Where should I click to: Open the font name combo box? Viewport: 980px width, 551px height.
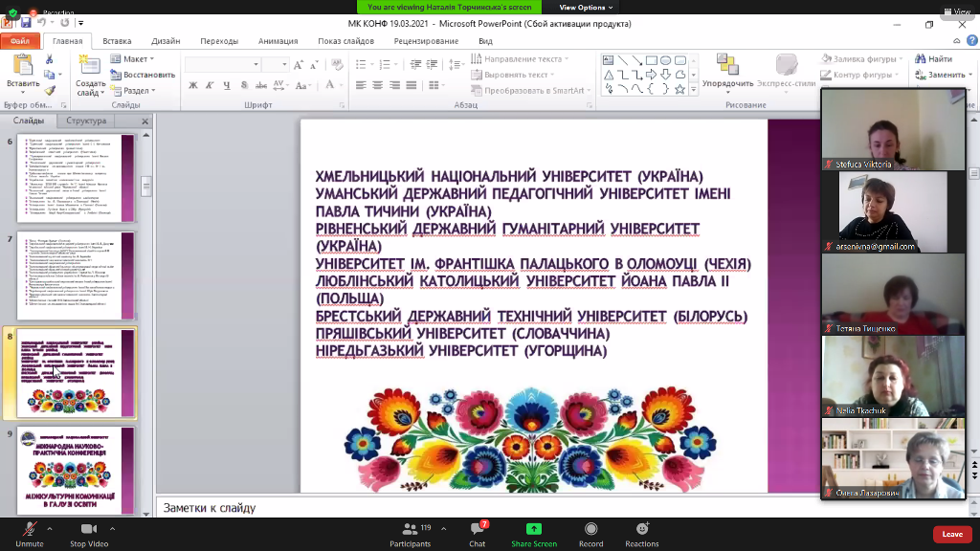(x=223, y=64)
